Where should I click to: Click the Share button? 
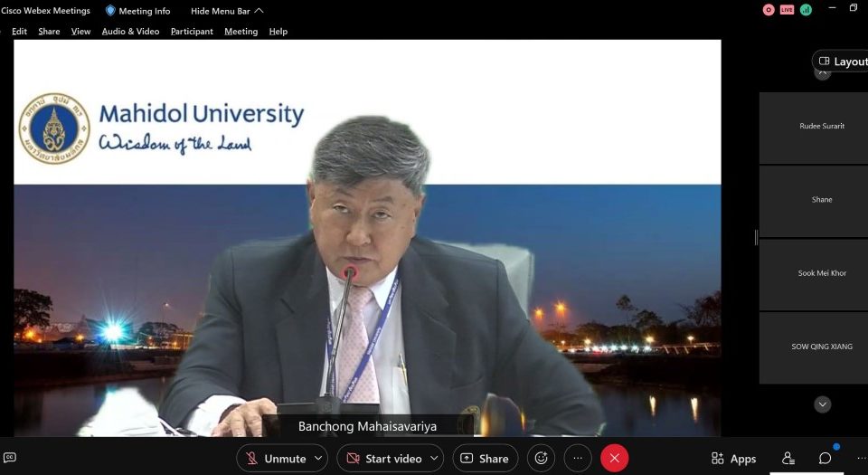485,459
